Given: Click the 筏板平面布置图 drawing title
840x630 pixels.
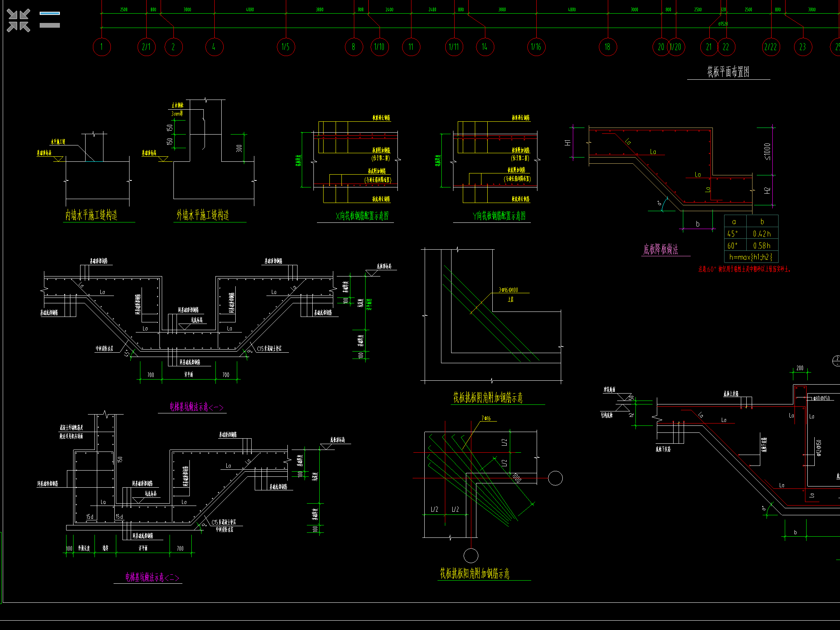Looking at the screenshot, I should [x=728, y=72].
